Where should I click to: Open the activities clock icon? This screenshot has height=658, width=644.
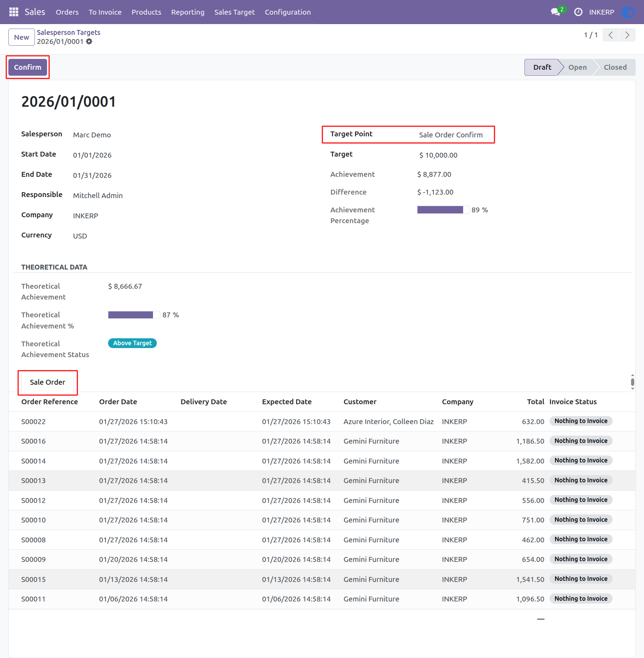click(x=578, y=12)
